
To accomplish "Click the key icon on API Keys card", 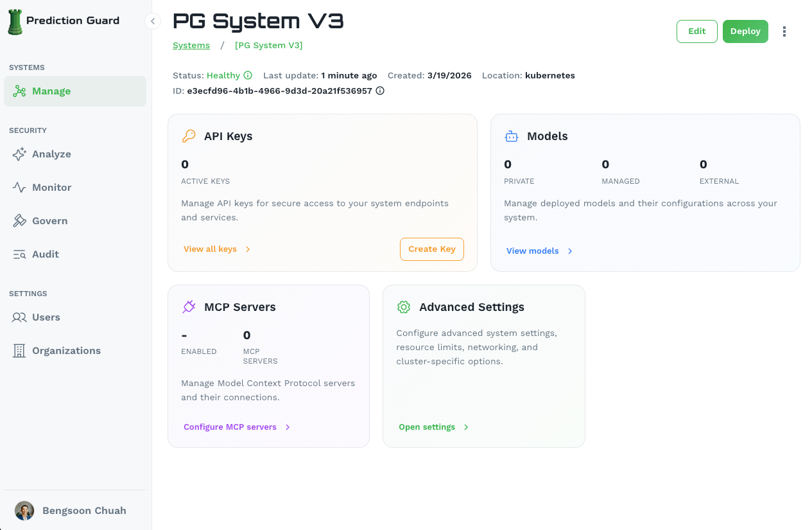I will [x=189, y=136].
